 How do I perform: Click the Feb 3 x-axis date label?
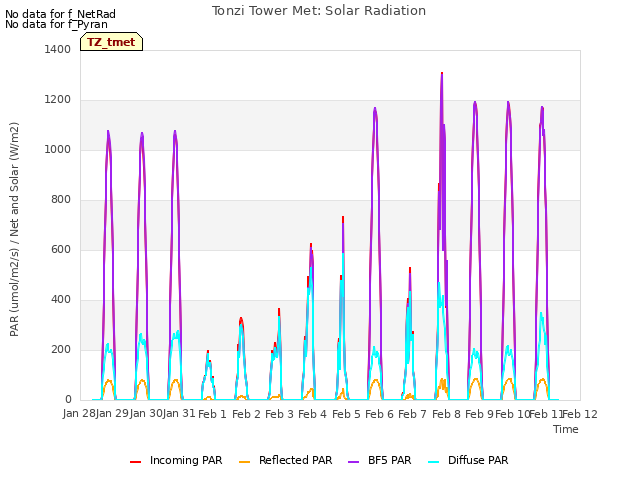point(279,414)
